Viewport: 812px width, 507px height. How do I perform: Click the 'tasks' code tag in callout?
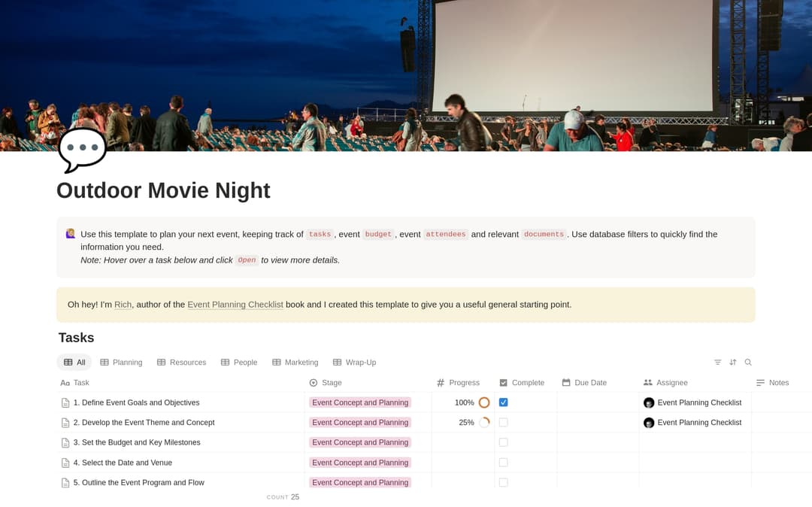(320, 234)
